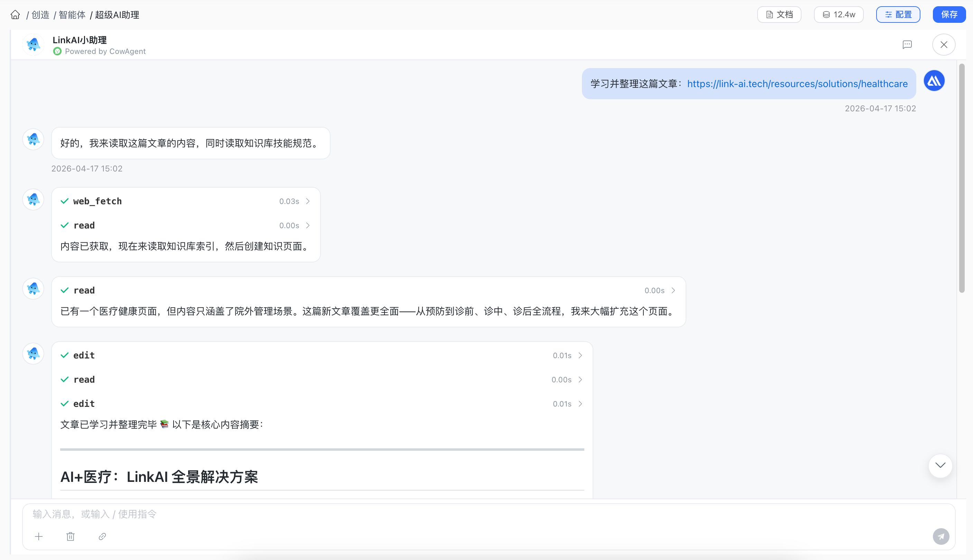Viewport: 973px width, 560px height.
Task: Click the home icon in the breadcrumb
Action: coord(16,15)
